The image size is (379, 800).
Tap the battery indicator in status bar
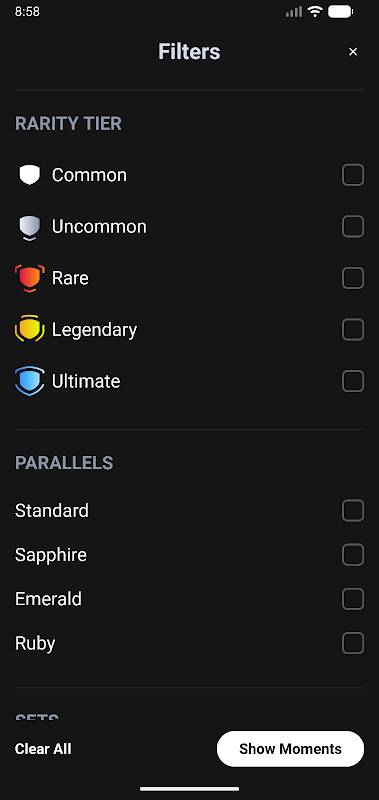click(x=341, y=11)
